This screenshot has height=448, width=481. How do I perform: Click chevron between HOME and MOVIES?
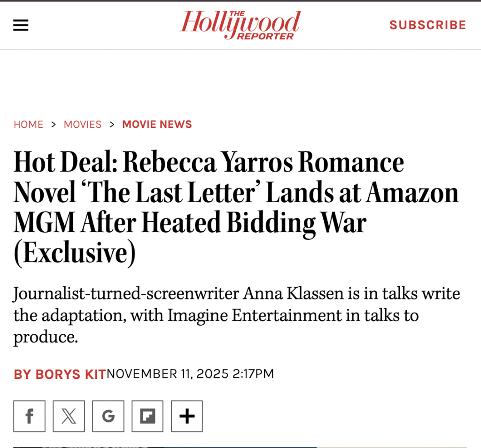(x=54, y=125)
